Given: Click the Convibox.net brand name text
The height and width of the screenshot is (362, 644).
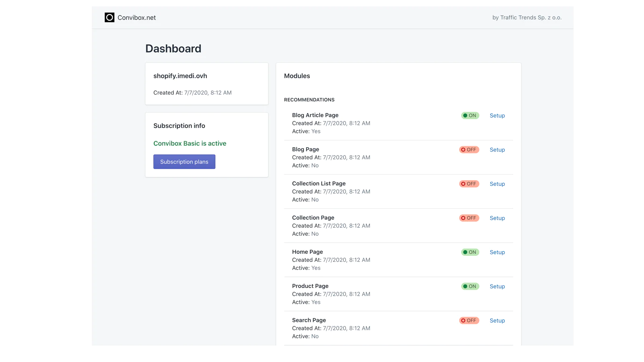Looking at the screenshot, I should click(x=136, y=18).
